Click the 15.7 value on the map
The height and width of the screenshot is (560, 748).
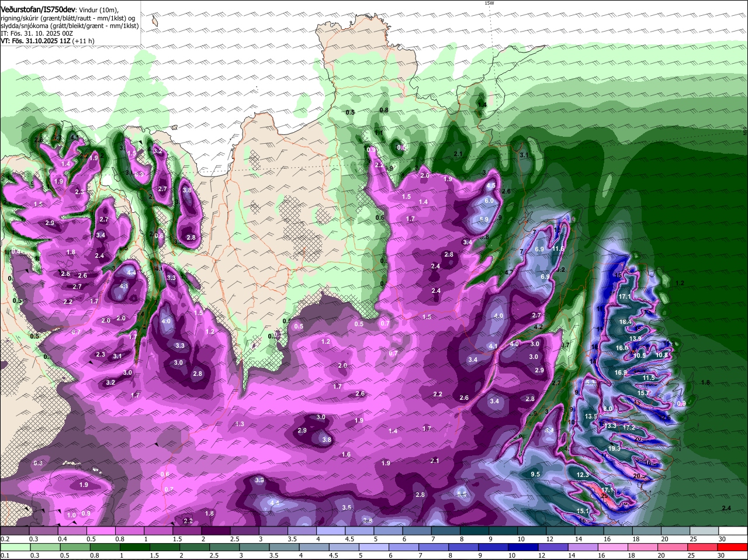pos(644,393)
